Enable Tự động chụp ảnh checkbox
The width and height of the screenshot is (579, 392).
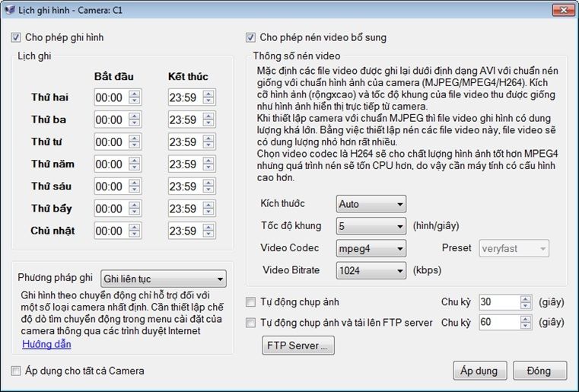pyautogui.click(x=250, y=302)
